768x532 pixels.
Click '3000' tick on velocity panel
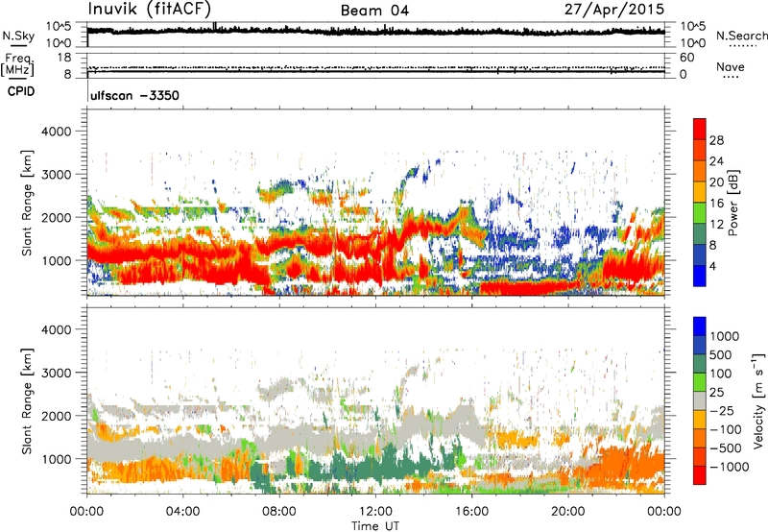click(57, 373)
